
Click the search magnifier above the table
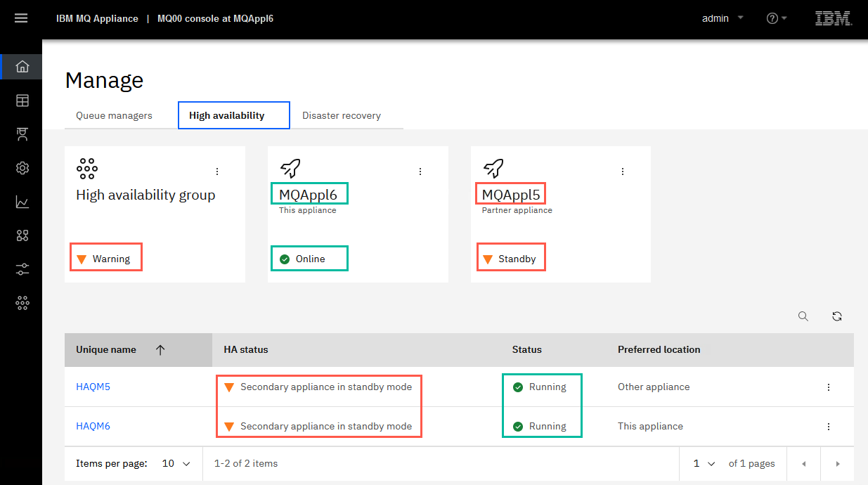tap(803, 316)
